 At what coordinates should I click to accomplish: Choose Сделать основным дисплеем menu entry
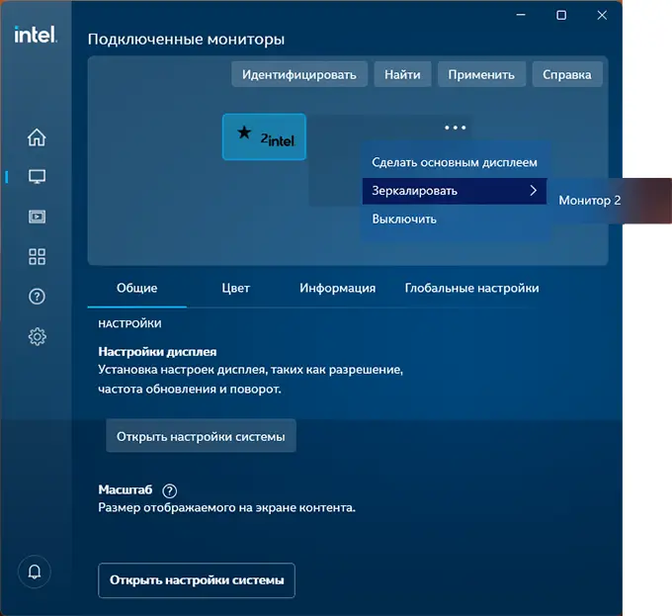455,162
